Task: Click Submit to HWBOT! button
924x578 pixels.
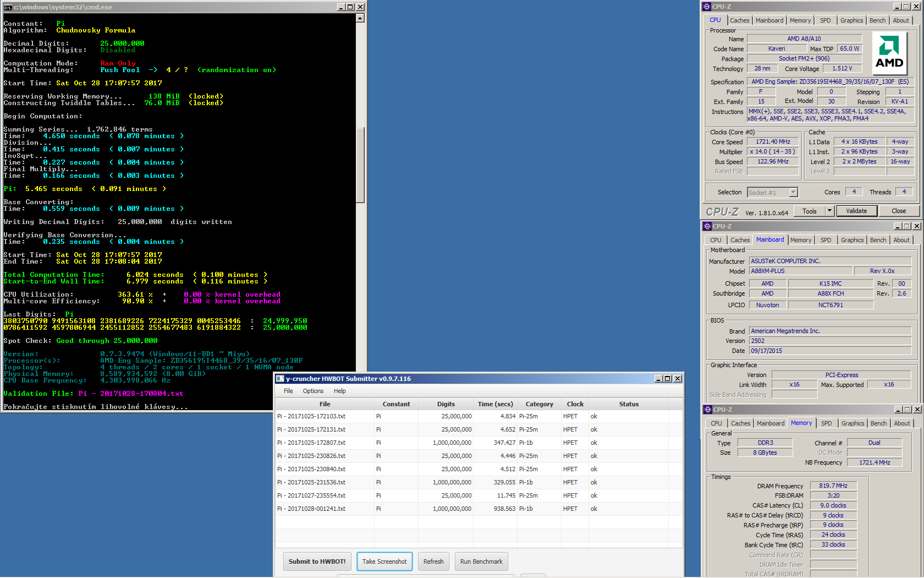Action: (x=317, y=561)
